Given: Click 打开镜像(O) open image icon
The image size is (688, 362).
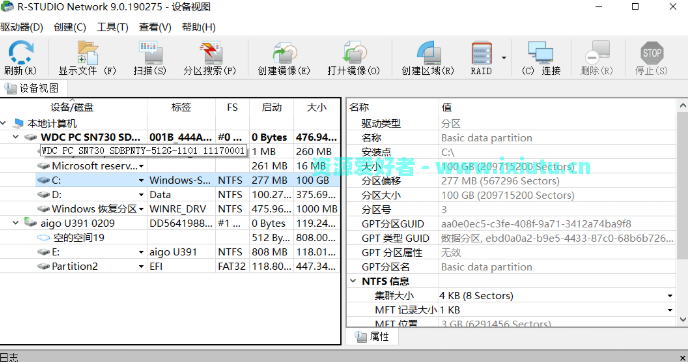Looking at the screenshot, I should (354, 53).
